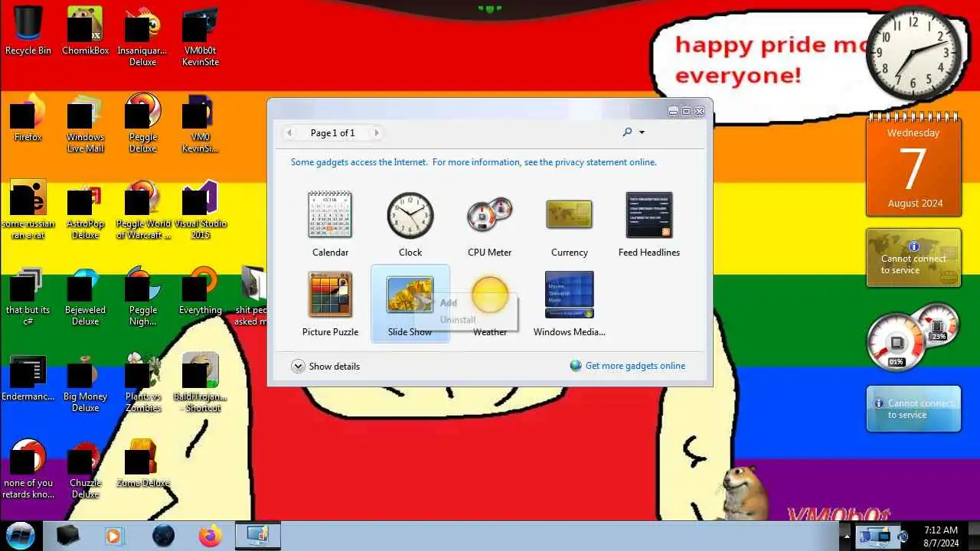Open the Baldi Trojan shortcut icon
The height and width of the screenshot is (551, 980).
201,383
